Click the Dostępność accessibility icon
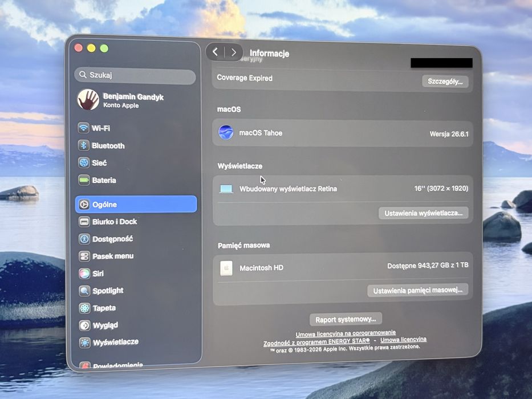 pos(84,239)
